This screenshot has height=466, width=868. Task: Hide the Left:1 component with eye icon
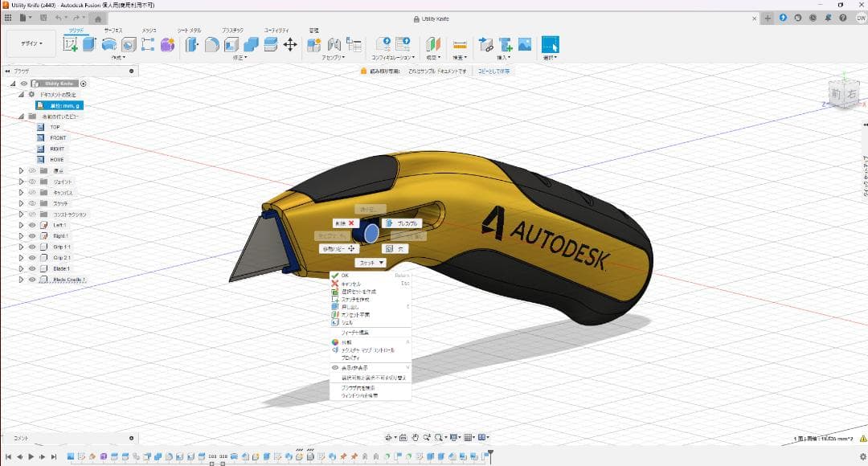click(33, 226)
